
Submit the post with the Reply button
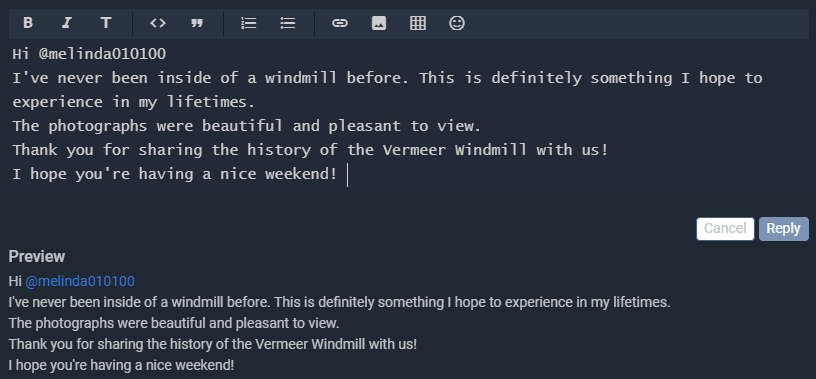pyautogui.click(x=783, y=229)
